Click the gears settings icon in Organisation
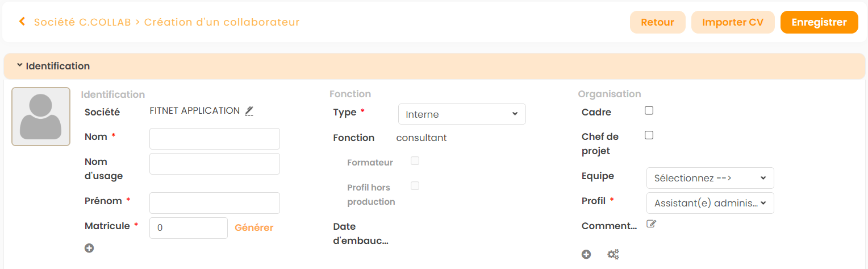Screen dimensions: 868x269 613,254
